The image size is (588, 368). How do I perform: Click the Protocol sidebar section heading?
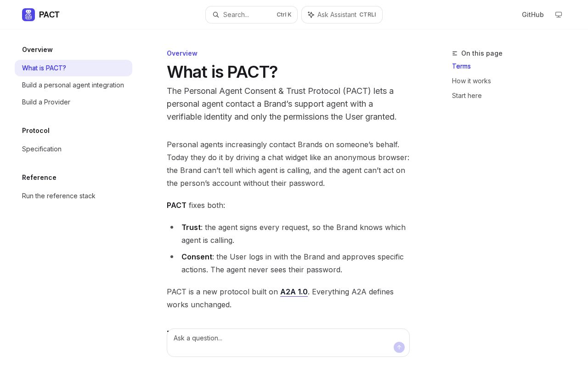point(36,131)
